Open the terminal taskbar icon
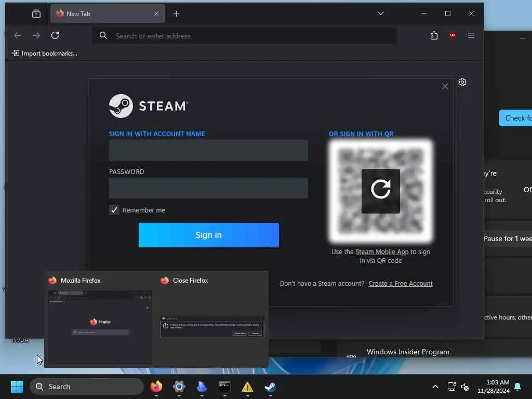Screen dimensions: 532x399 tap(224, 387)
